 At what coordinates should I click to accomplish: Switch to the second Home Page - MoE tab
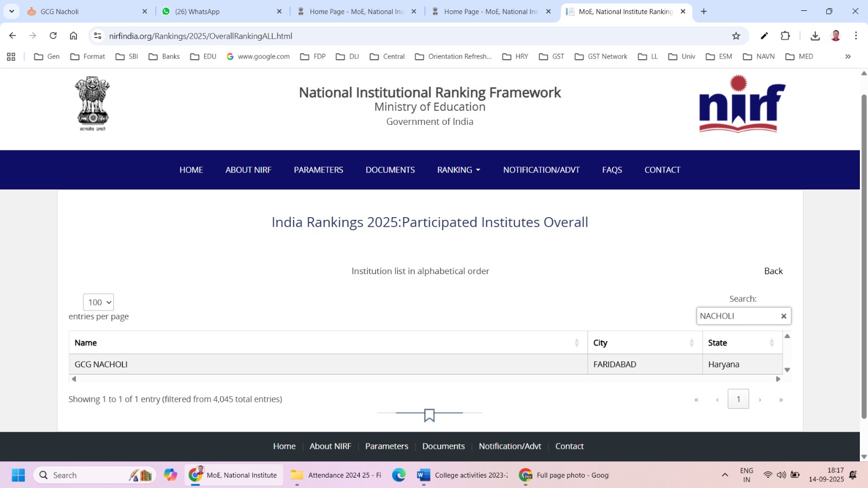click(491, 11)
